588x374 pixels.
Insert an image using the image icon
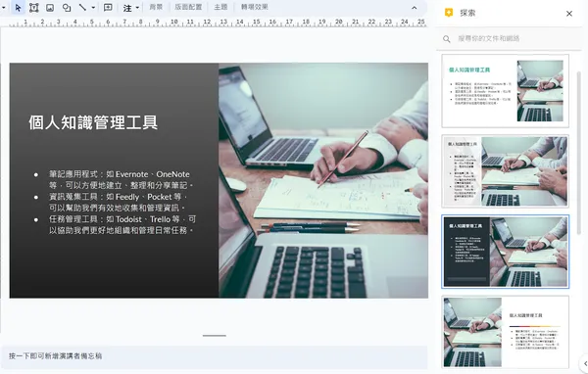coord(50,8)
